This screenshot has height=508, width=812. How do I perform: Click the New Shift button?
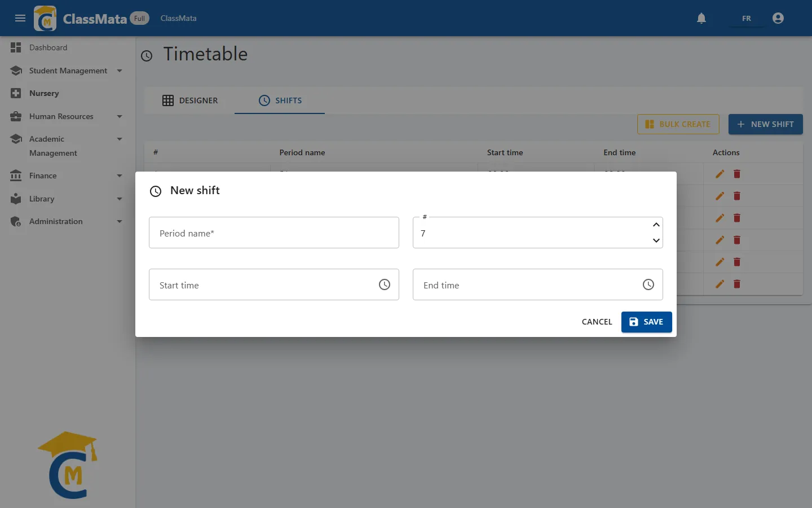pyautogui.click(x=765, y=124)
